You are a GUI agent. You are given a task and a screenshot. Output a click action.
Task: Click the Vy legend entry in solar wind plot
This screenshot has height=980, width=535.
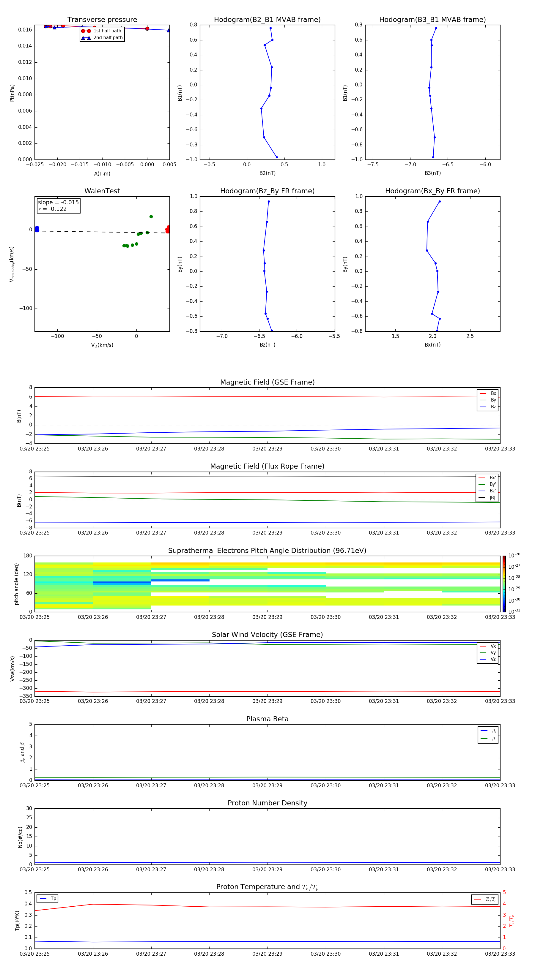point(488,653)
